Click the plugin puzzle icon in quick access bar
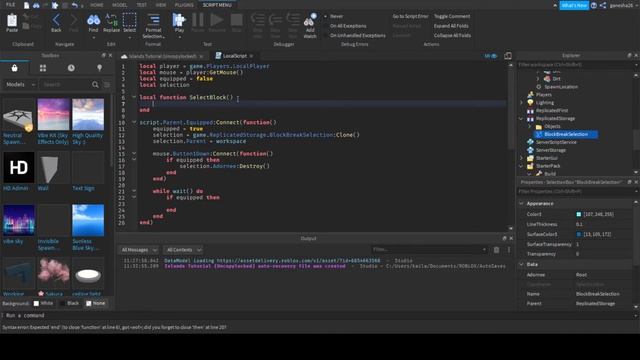 coord(55,5)
